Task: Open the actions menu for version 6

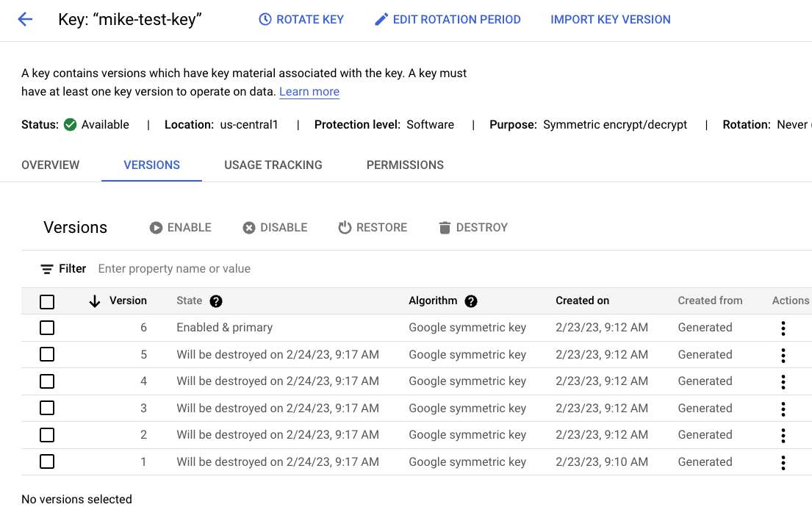Action: tap(783, 327)
